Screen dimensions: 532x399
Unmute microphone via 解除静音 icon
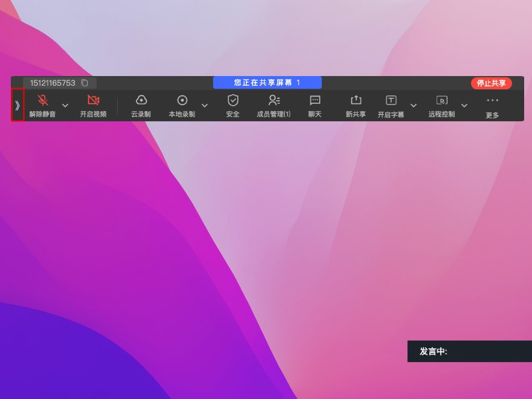42,106
